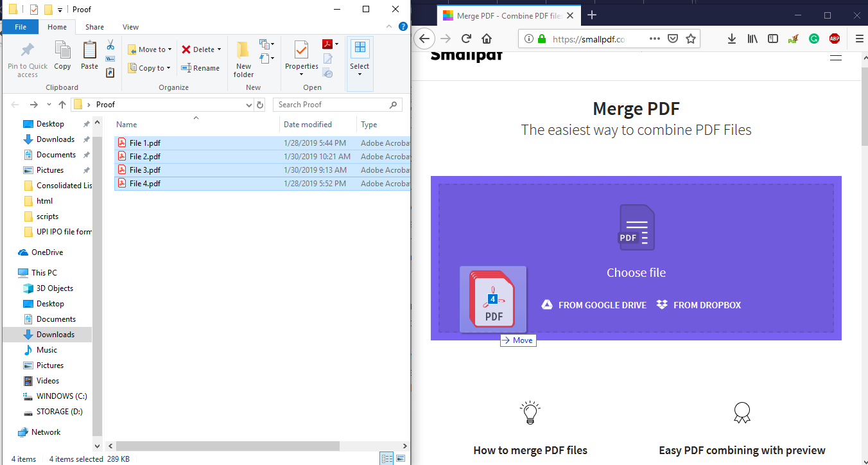Refresh the Proof folder address bar
Image resolution: width=868 pixels, height=465 pixels.
point(260,105)
